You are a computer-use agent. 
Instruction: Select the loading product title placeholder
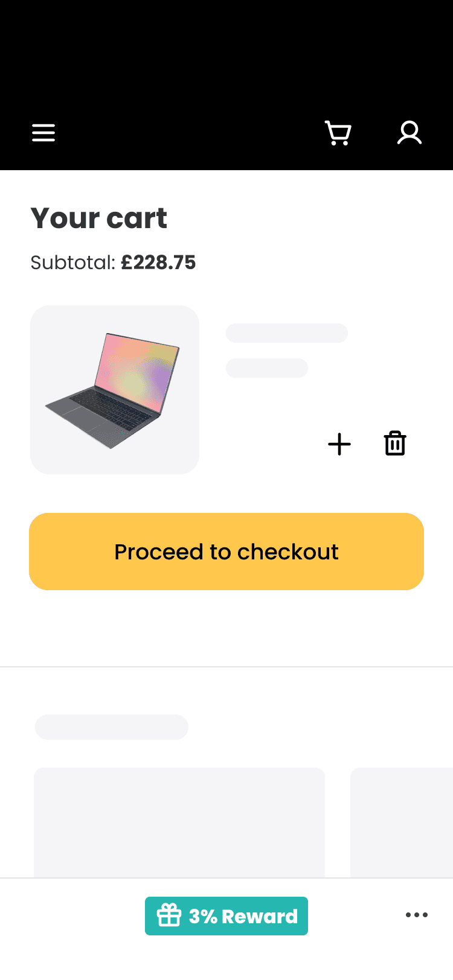click(x=287, y=333)
